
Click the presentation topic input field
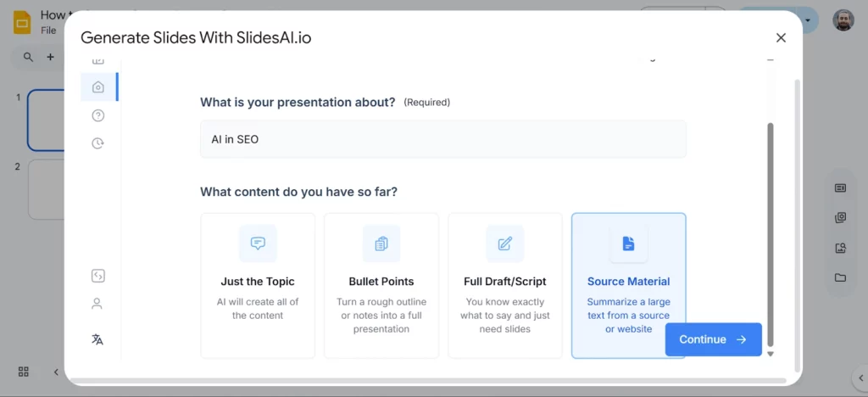pyautogui.click(x=442, y=139)
